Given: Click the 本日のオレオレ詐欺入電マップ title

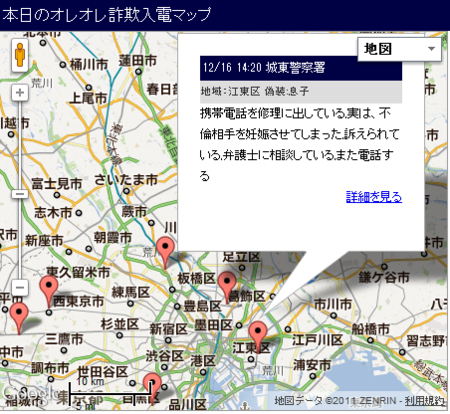Looking at the screenshot, I should coord(107,15).
